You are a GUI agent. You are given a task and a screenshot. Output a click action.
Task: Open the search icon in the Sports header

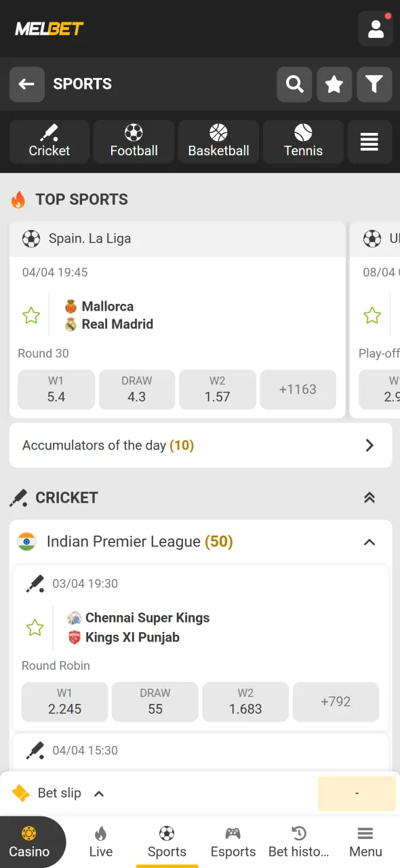294,85
